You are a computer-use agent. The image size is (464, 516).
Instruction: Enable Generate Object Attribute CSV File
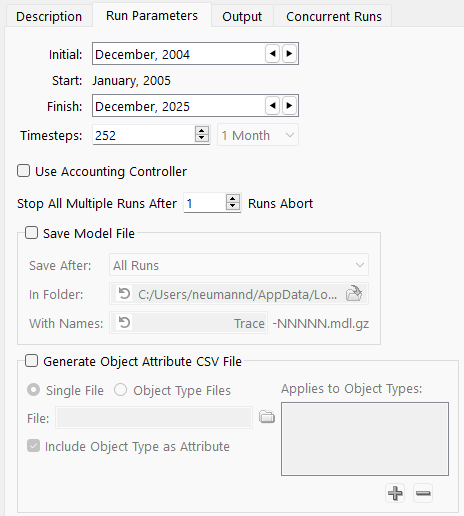(x=31, y=361)
